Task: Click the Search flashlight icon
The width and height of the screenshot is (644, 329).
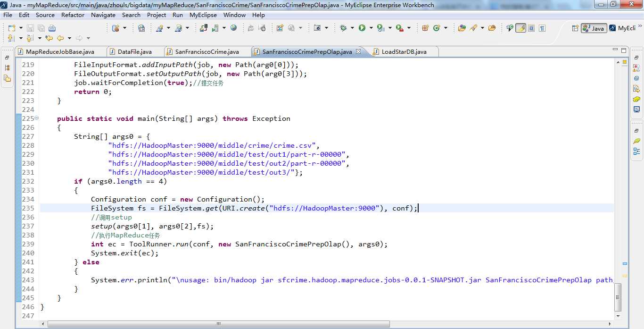Action: click(473, 28)
